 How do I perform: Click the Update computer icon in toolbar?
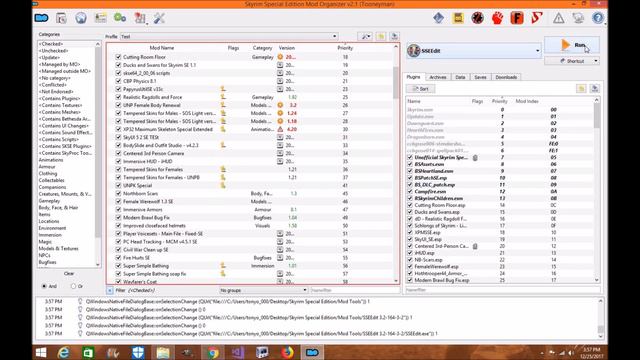point(578,18)
